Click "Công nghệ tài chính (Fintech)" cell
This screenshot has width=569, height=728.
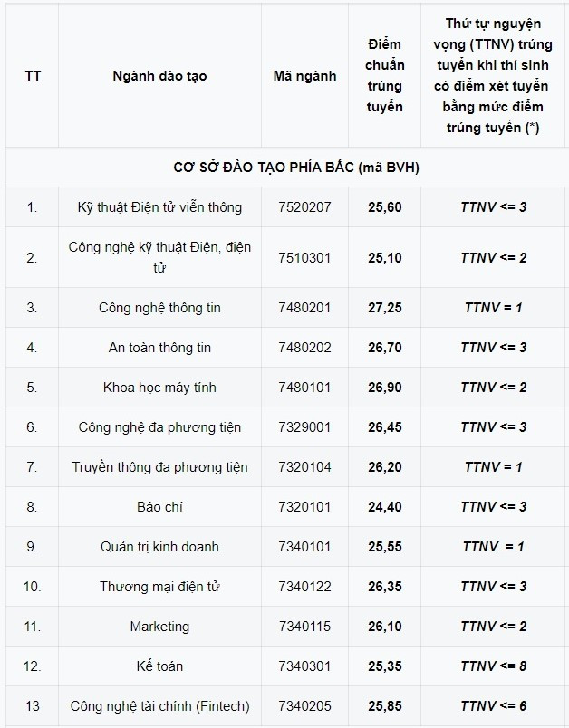[159, 706]
